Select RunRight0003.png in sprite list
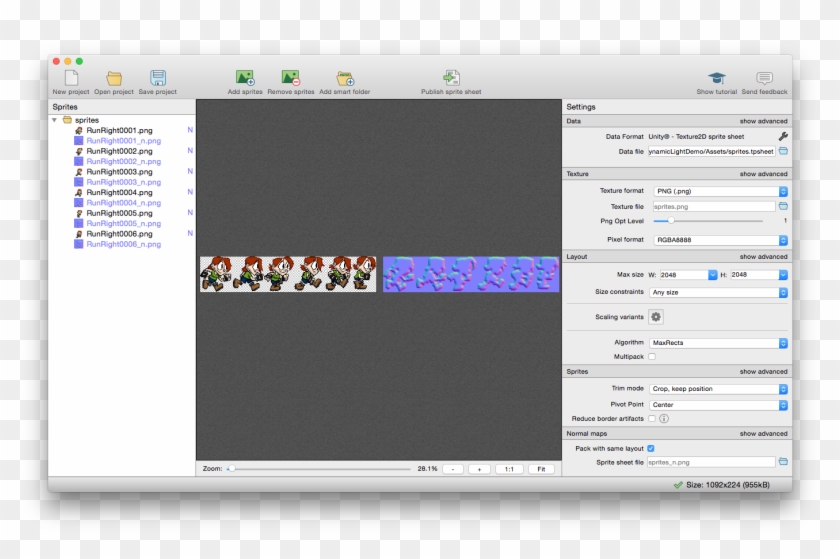This screenshot has width=840, height=559. click(119, 172)
